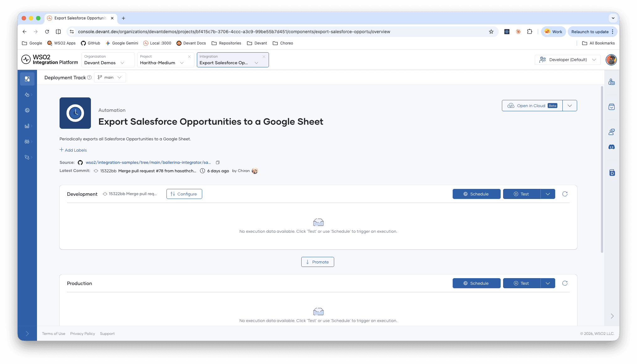637x364 pixels.
Task: Open the Work profile chip
Action: coord(554,32)
